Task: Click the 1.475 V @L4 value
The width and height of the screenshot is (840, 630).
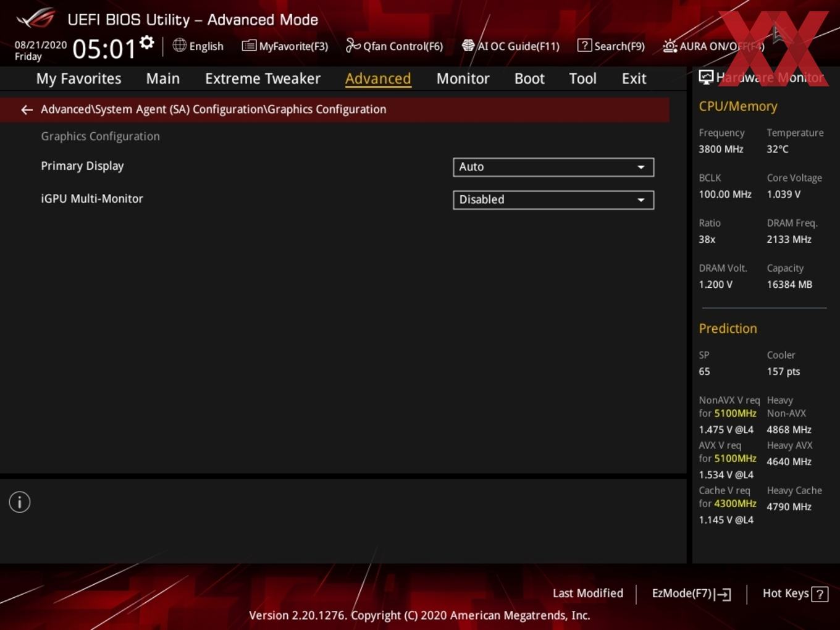Action: coord(726,429)
